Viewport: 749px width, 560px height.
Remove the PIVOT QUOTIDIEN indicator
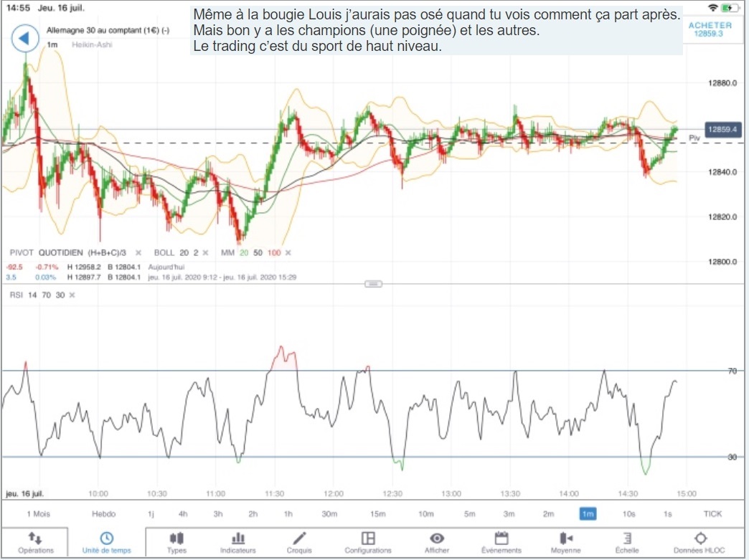pyautogui.click(x=138, y=252)
